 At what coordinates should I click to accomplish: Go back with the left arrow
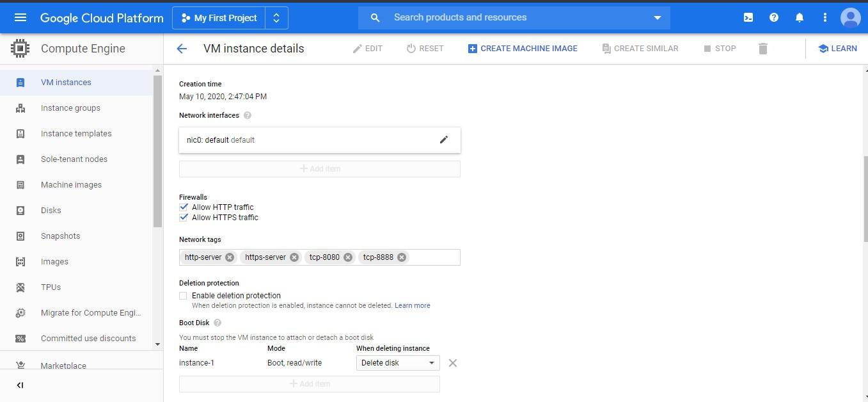point(182,49)
